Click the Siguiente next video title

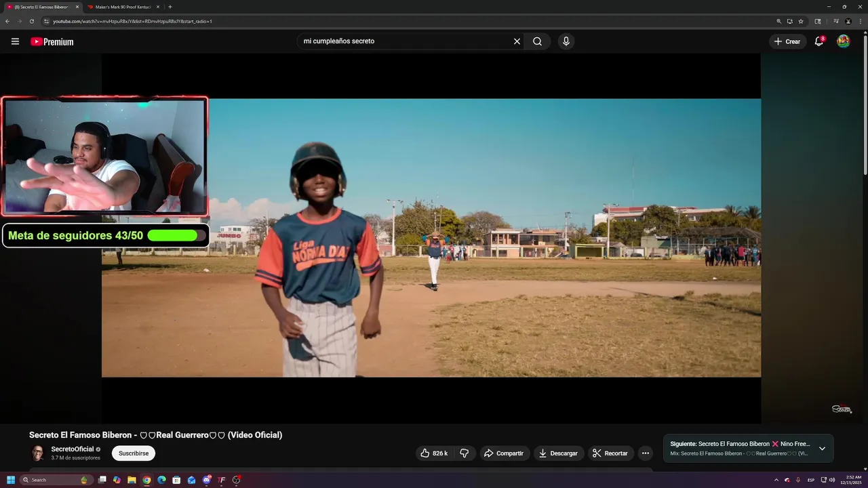click(740, 444)
